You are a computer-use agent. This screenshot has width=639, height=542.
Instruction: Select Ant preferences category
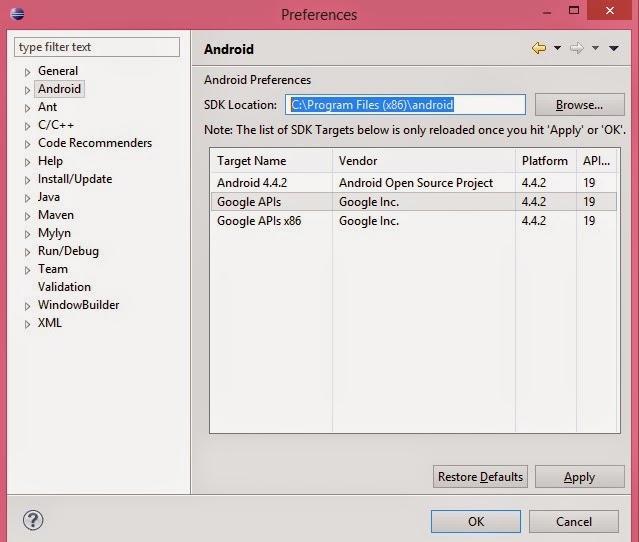(x=47, y=107)
